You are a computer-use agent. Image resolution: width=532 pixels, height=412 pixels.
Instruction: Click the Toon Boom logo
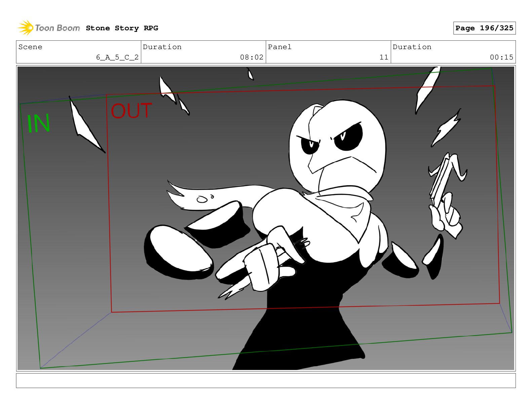(x=49, y=28)
